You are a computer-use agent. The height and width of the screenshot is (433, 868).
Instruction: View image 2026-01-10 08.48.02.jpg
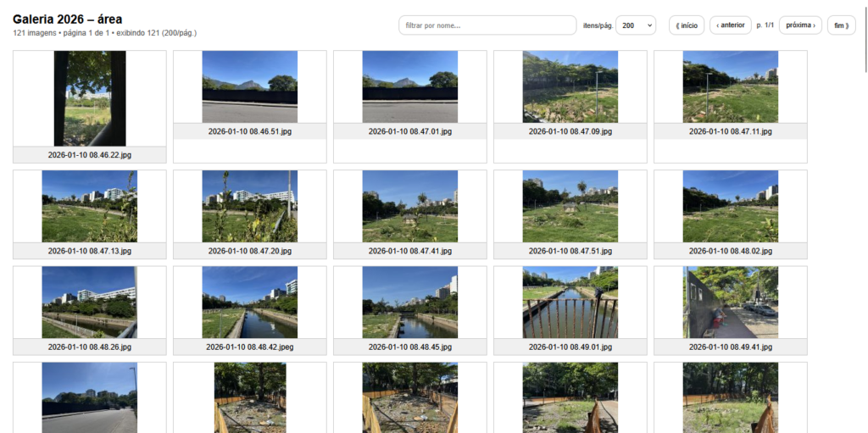[x=730, y=207]
